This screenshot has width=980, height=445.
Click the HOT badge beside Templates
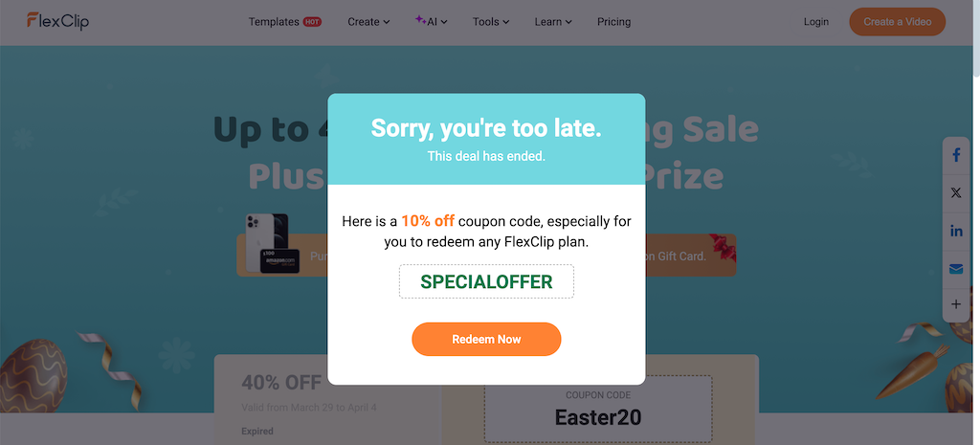[312, 22]
